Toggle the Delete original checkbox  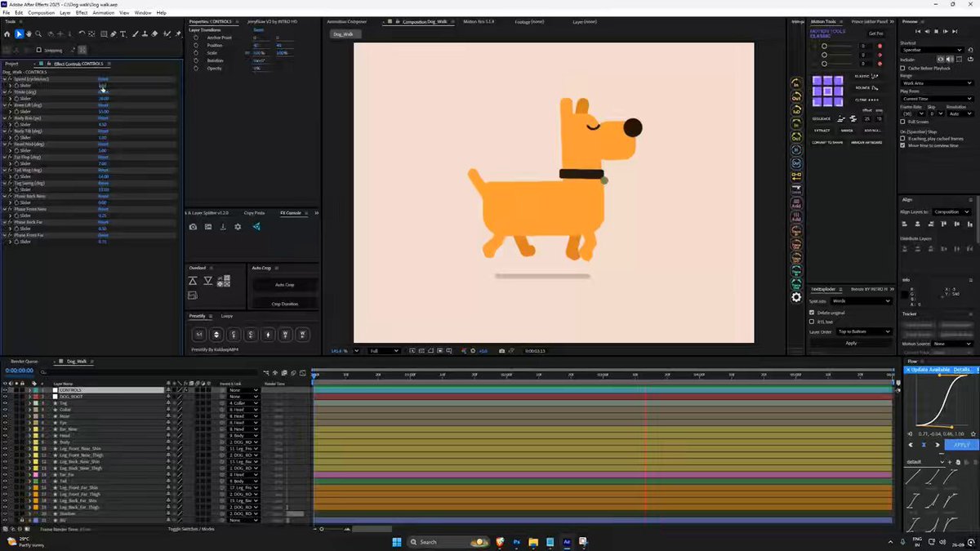tap(812, 313)
